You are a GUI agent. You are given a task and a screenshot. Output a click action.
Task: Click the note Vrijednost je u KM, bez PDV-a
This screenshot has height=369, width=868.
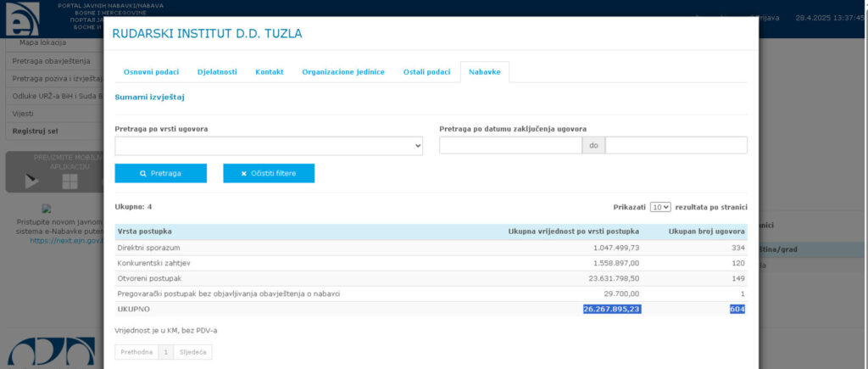[x=166, y=331]
